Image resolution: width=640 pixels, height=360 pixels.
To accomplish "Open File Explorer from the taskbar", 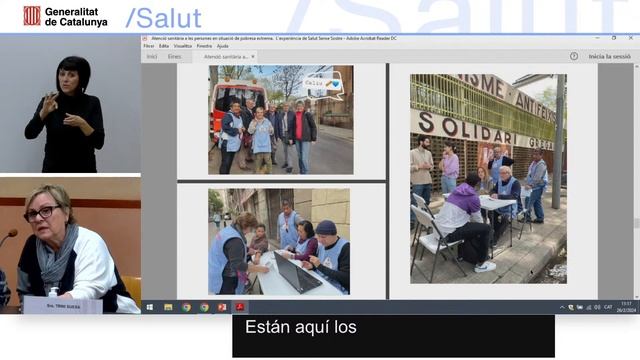I will 168,307.
